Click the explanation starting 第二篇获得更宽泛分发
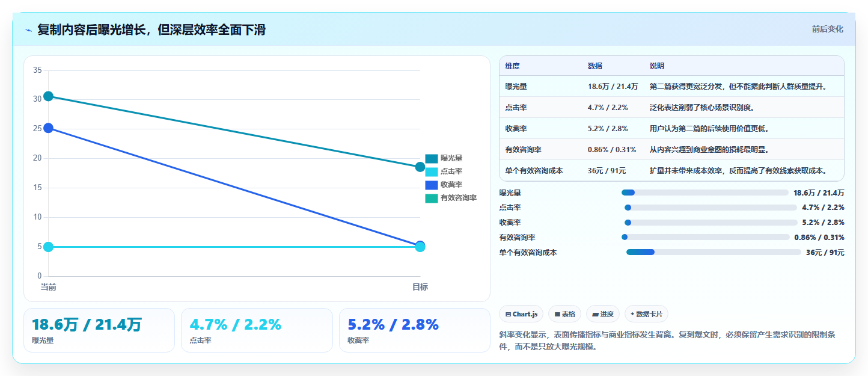This screenshot has height=376, width=868. pyautogui.click(x=739, y=87)
